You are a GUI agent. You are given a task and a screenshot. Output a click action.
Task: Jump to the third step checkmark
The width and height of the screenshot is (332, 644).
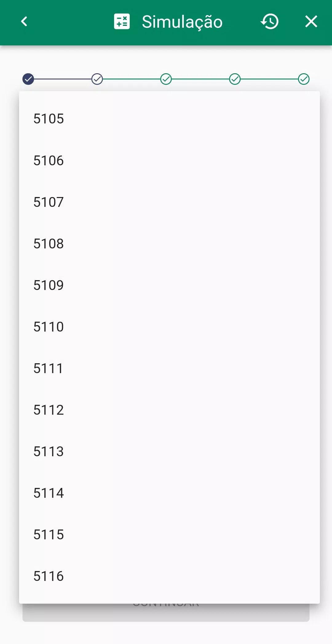166,79
